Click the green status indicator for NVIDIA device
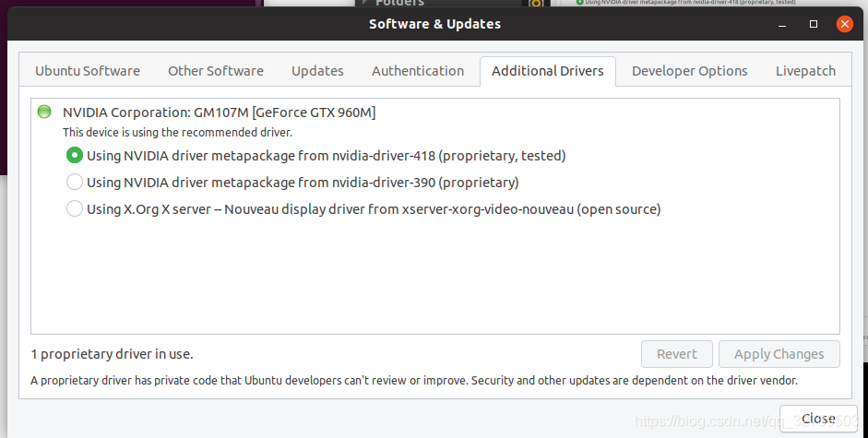This screenshot has height=438, width=868. (x=44, y=112)
